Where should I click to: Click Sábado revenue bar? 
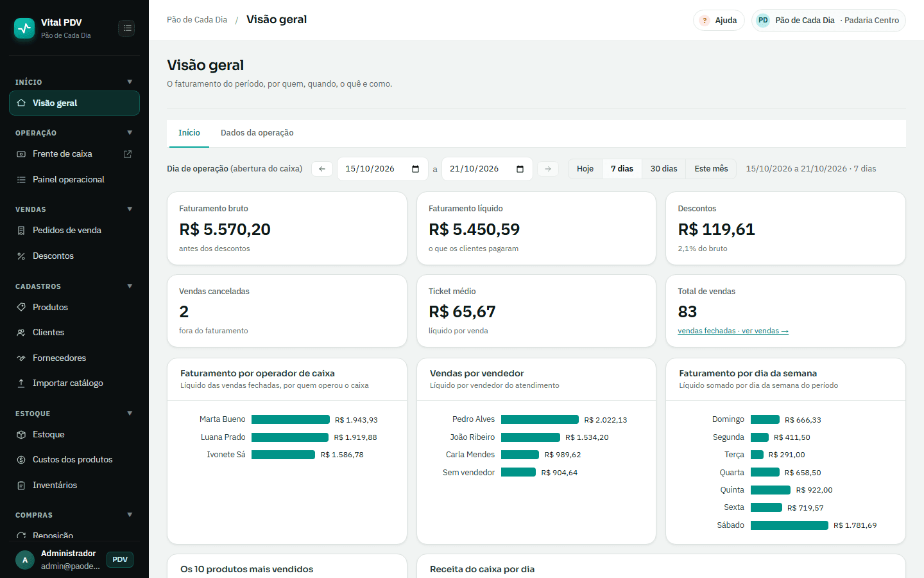(789, 525)
